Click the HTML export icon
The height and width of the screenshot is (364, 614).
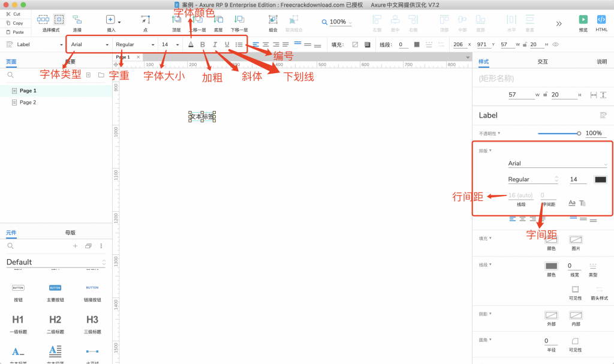(x=601, y=20)
